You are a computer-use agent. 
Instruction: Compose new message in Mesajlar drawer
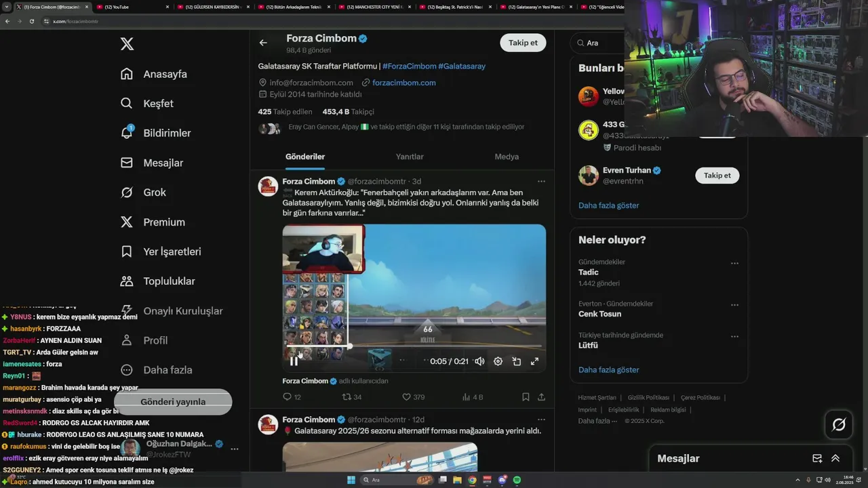817,459
